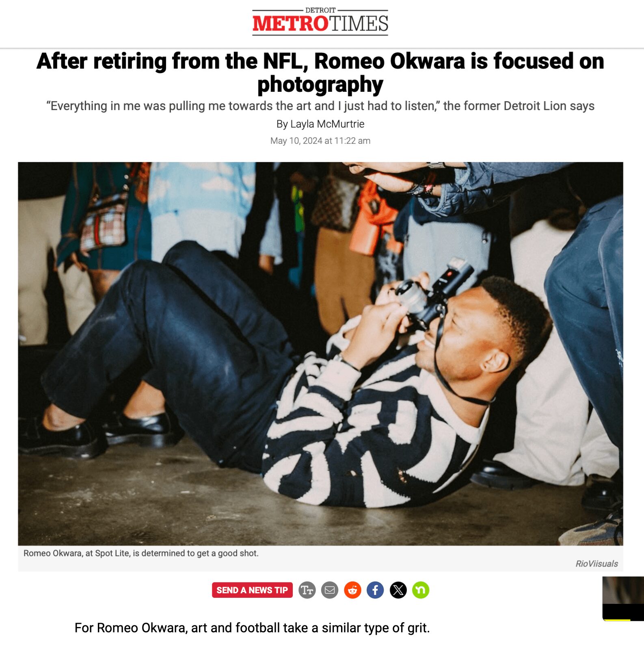
Task: Share the article via the email icon
Action: [330, 590]
